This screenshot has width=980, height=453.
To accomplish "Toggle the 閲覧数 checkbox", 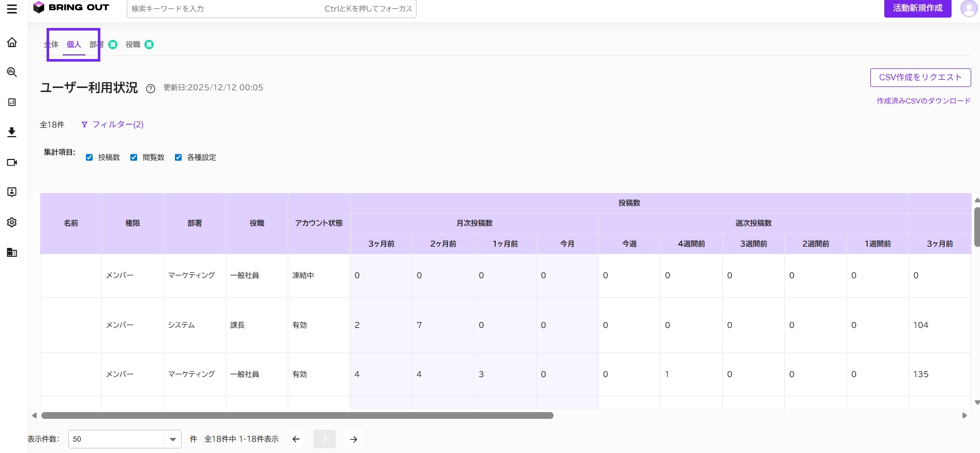I will 133,157.
